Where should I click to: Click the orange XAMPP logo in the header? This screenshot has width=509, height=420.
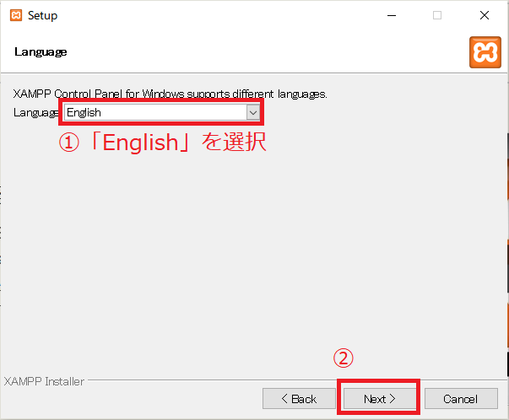[485, 52]
